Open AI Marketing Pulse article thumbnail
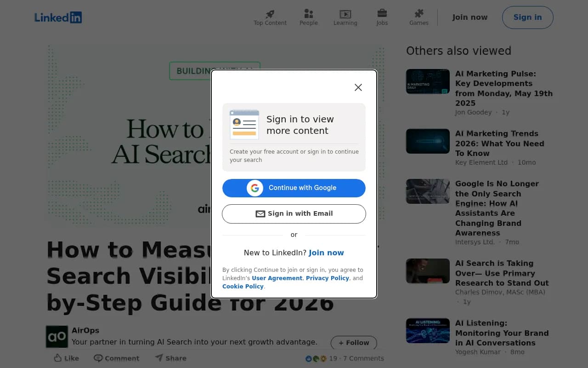Image resolution: width=588 pixels, height=368 pixels. click(x=428, y=81)
